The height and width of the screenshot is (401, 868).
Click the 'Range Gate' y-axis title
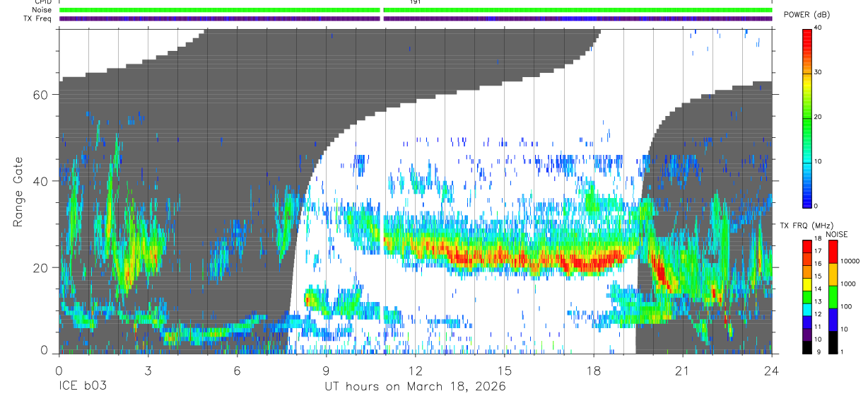18,191
